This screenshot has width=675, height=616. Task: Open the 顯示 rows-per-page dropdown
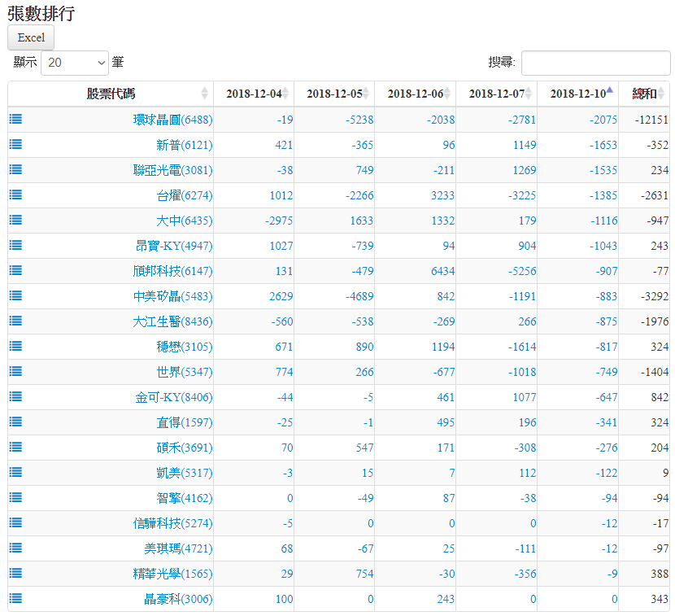pyautogui.click(x=75, y=63)
